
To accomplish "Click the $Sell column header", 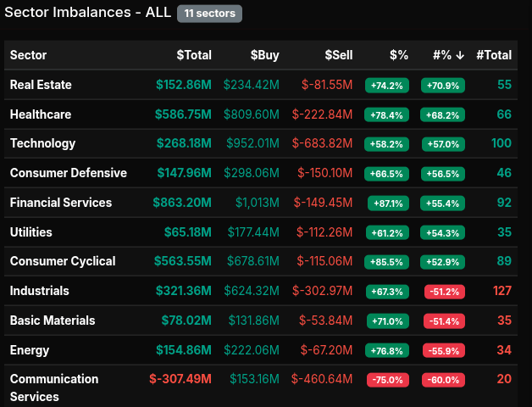I will [338, 55].
